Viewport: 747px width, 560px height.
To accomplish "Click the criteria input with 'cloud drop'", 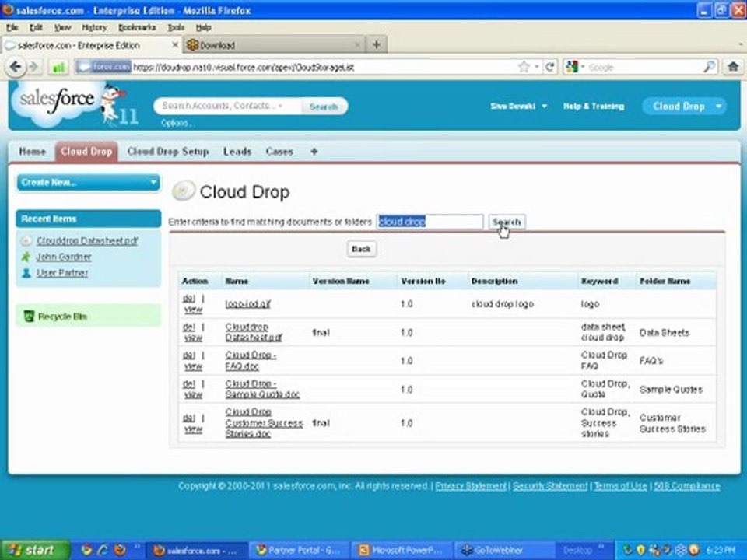I will [430, 222].
